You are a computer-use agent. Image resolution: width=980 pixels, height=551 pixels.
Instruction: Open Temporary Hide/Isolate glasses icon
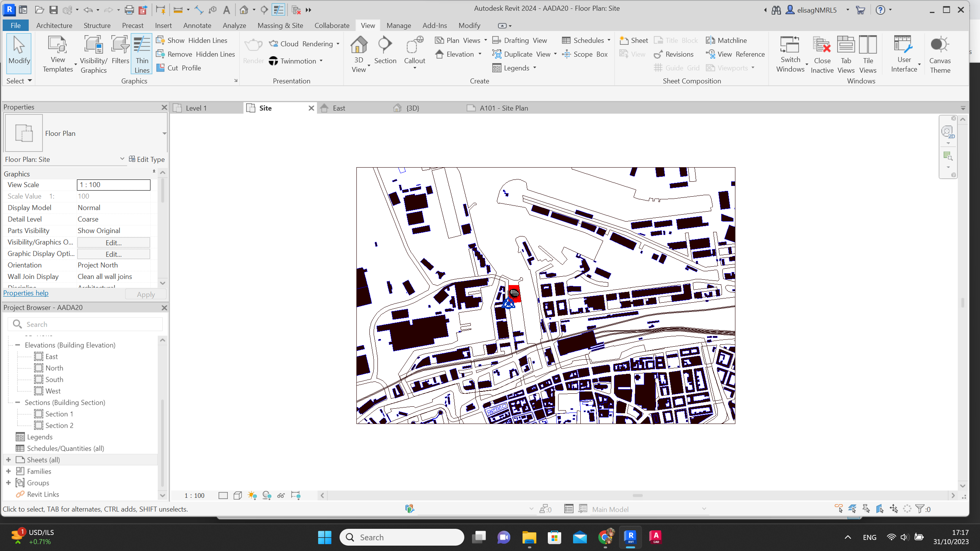tap(281, 496)
